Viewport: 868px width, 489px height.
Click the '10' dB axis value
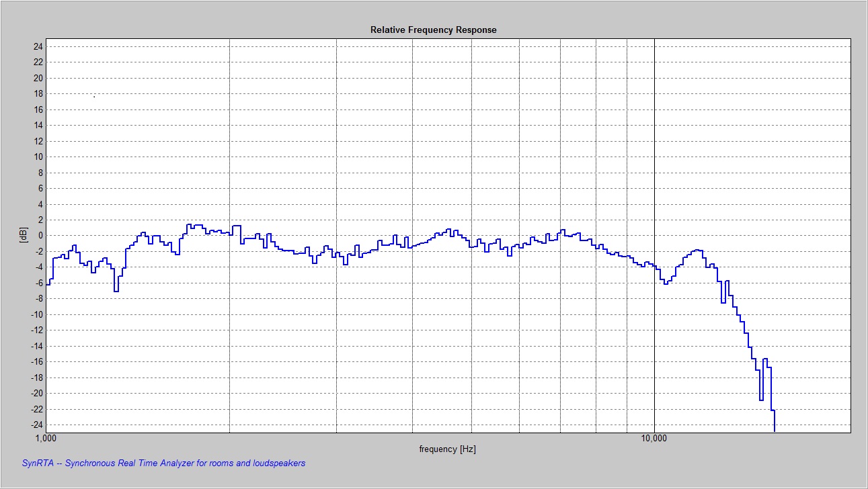click(x=38, y=157)
